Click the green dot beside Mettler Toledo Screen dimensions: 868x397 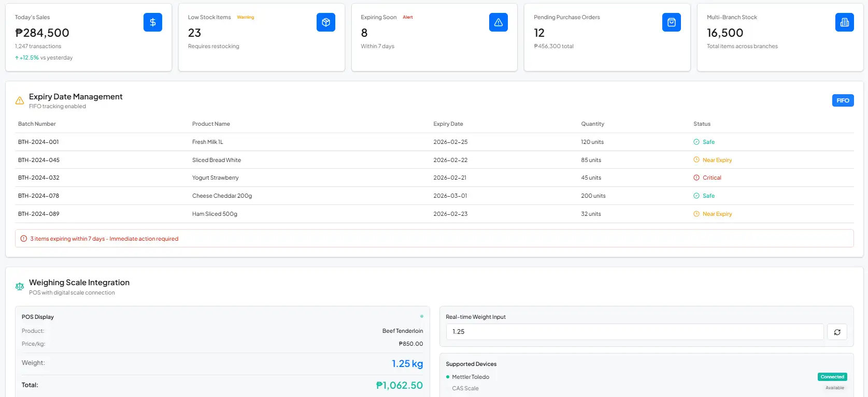[448, 377]
